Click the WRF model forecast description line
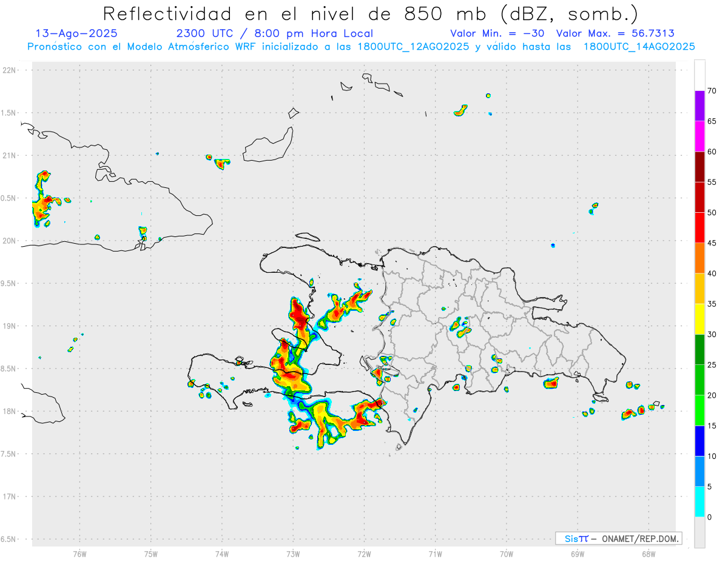Screen dimensions: 728x562 361,47
